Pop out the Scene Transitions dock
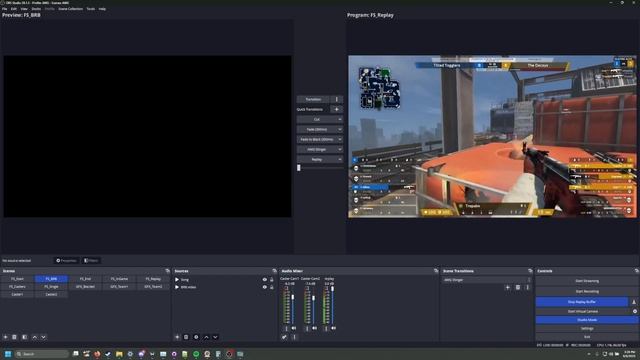The image size is (640, 360). click(x=530, y=271)
